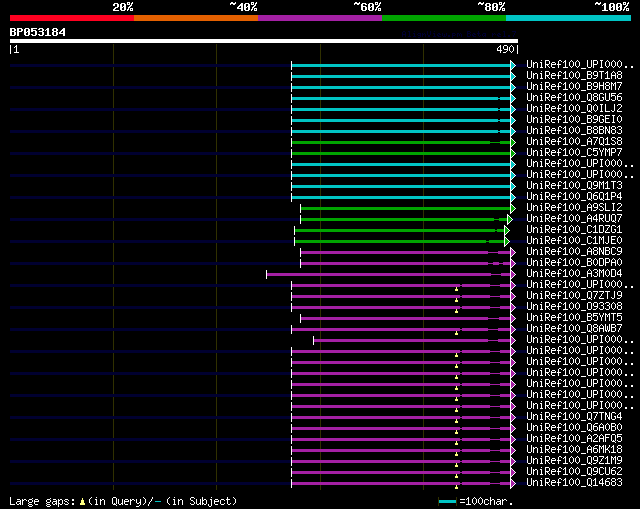The image size is (640, 509).
Task: Select hit label UniRef100_A9SLI2
Action: tap(574, 208)
